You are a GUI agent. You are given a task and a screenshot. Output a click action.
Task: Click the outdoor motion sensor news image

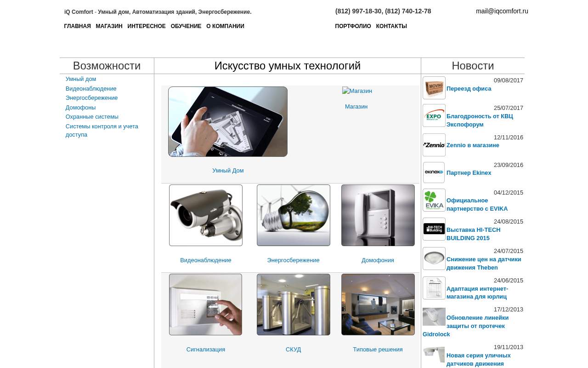(434, 355)
